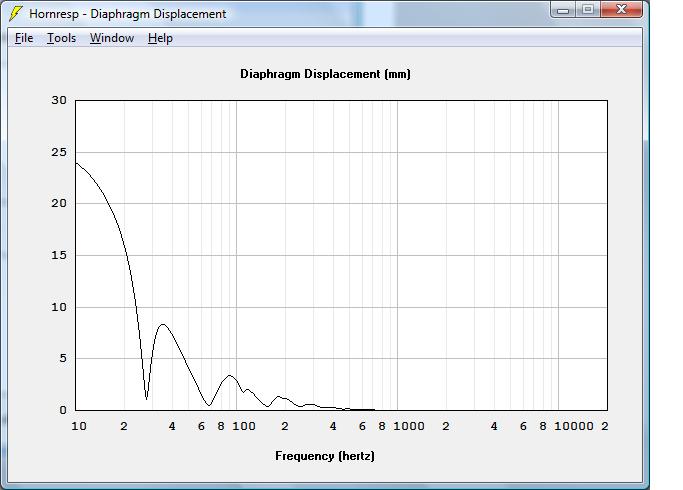Viewport: 683px width, 490px height.
Task: Open the File menu
Action: (24, 38)
